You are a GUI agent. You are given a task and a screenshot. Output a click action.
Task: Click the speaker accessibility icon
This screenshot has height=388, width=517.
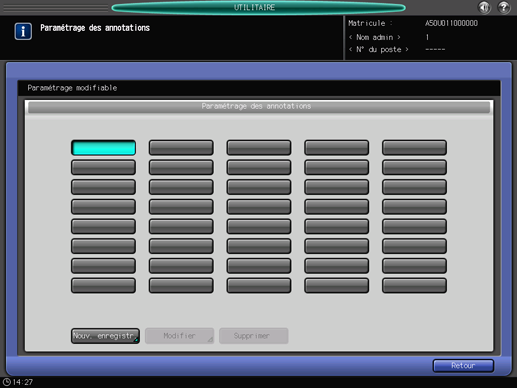coord(484,7)
